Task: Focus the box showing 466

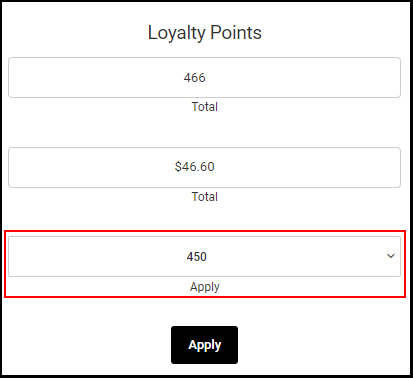Action: pos(204,77)
